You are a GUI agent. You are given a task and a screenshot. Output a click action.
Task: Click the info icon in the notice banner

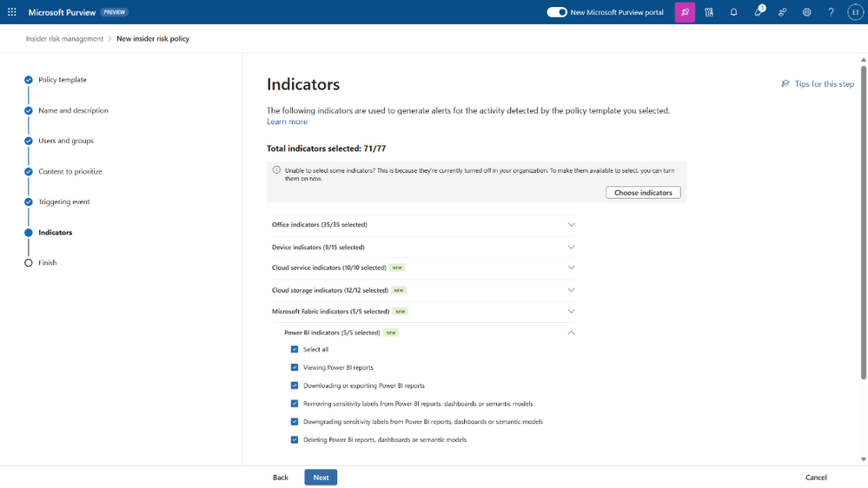click(x=276, y=170)
